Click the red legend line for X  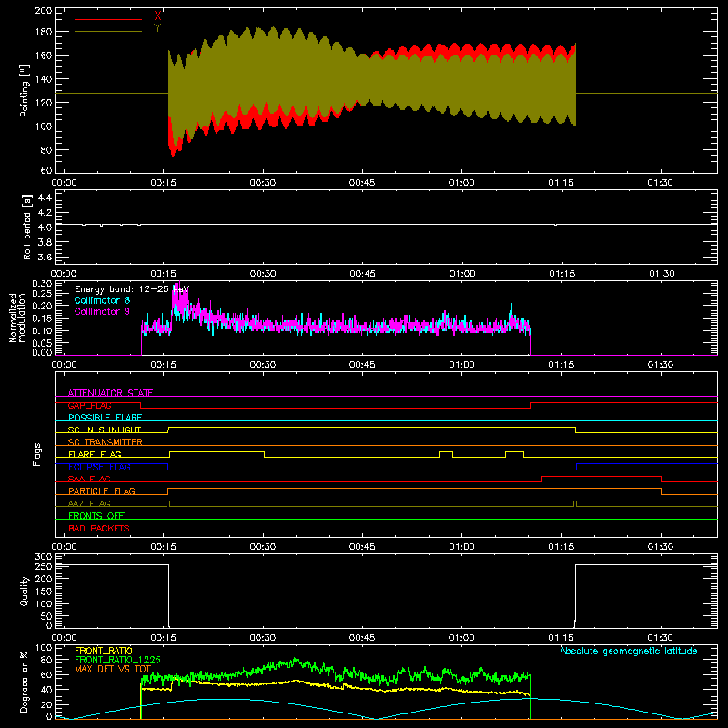click(x=108, y=19)
